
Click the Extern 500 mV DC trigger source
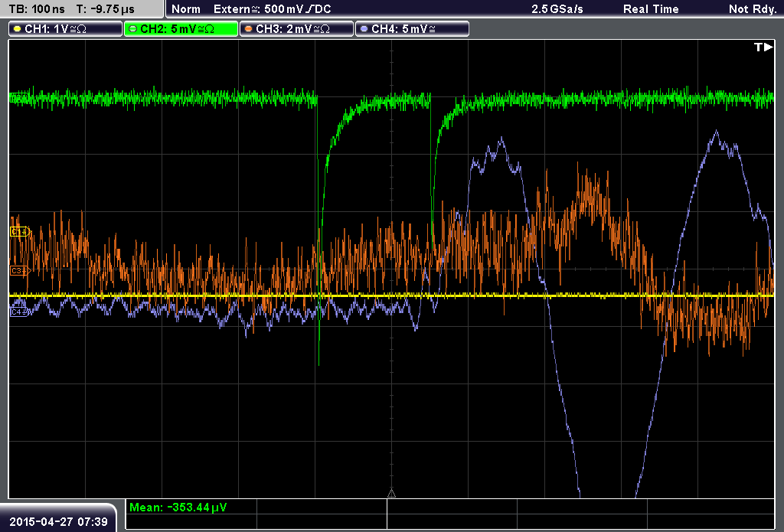pos(272,9)
